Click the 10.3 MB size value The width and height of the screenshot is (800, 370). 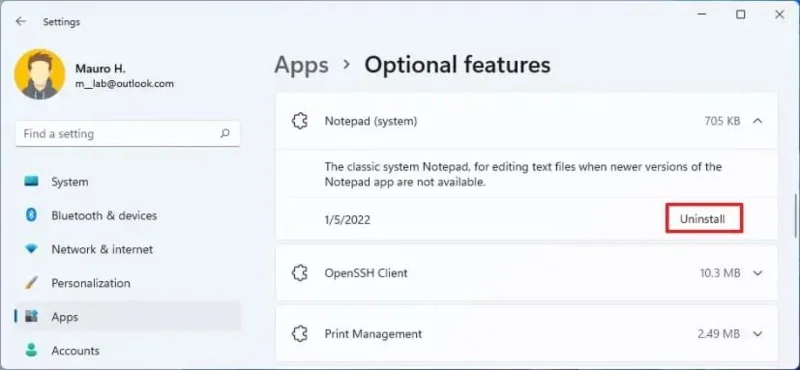(720, 273)
